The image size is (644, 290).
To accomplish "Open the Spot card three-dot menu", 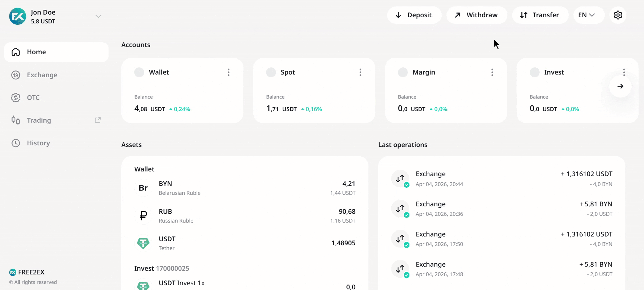I will point(360,72).
